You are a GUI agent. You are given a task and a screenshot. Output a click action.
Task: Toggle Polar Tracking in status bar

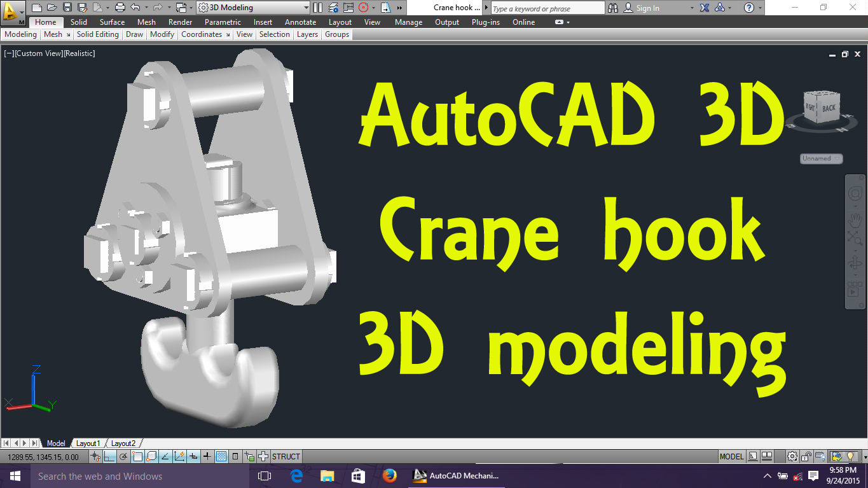coord(123,456)
